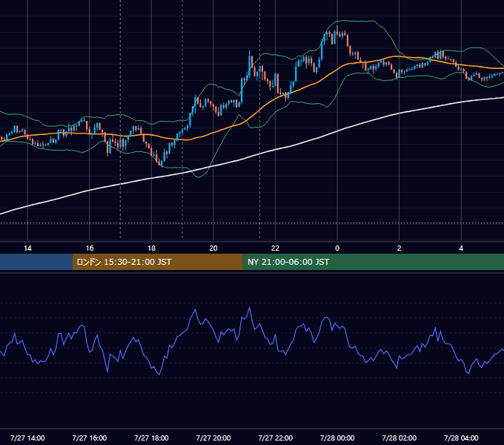Click the time axis label 0
This screenshot has width=504, height=445.
(337, 248)
